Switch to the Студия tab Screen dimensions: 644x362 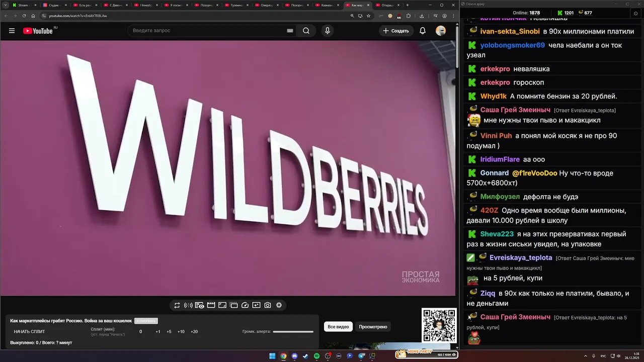coord(54,5)
